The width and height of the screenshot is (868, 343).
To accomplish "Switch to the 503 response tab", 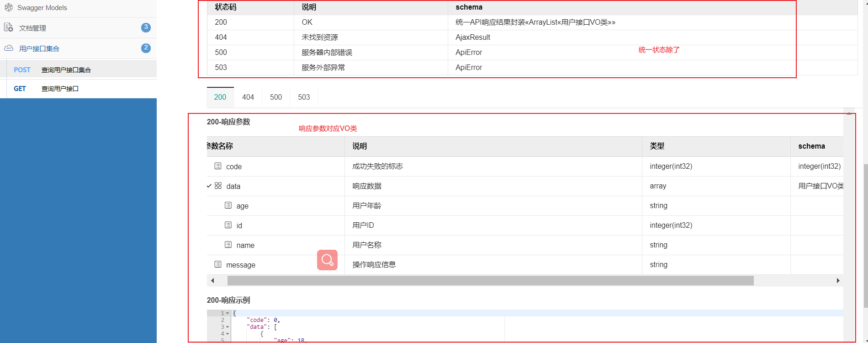I will 304,97.
